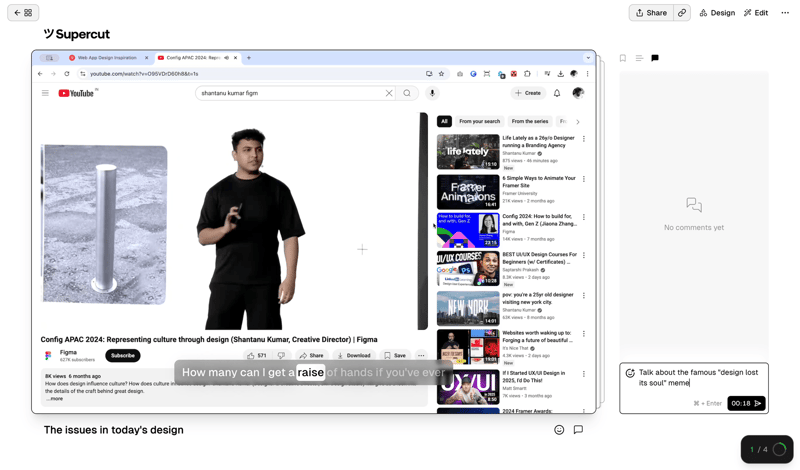Click the YouTube search magnifier button
The image size is (800, 470).
407,93
